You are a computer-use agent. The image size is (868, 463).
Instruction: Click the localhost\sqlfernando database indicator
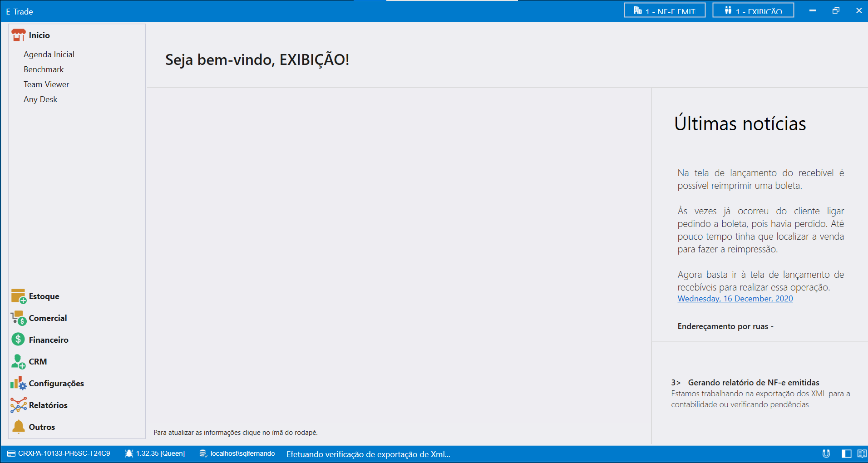pyautogui.click(x=237, y=453)
